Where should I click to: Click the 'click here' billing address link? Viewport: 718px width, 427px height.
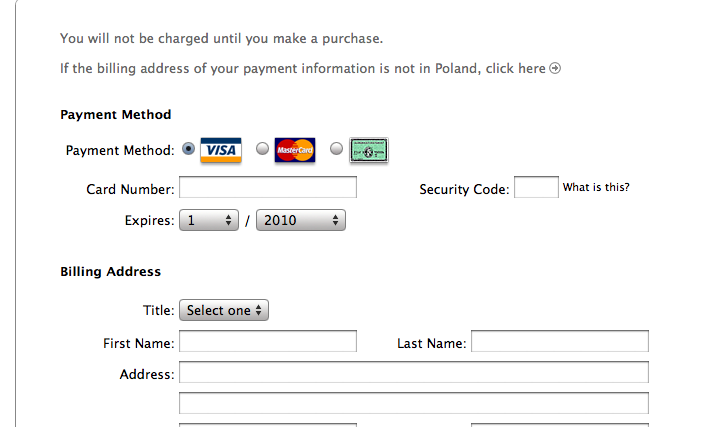516,68
